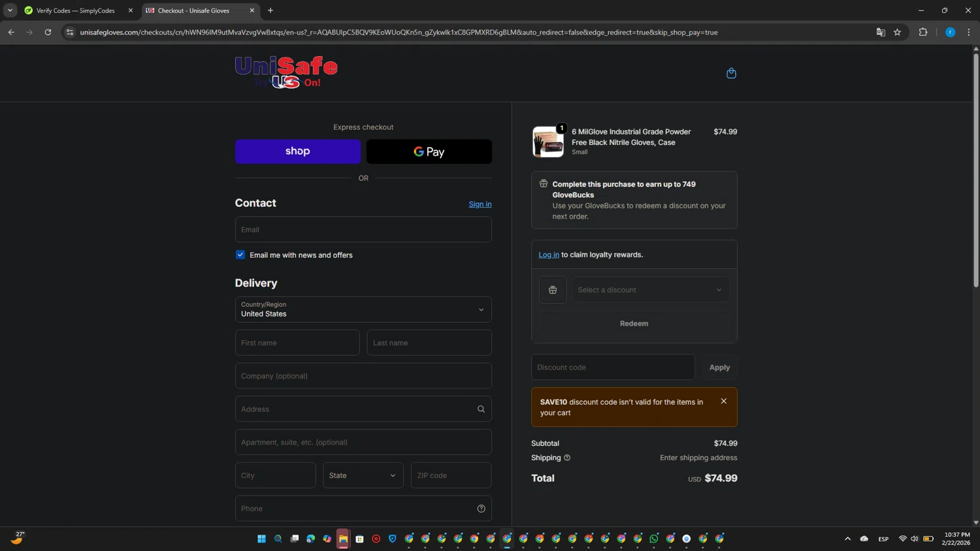Open Windows taskbar Search
This screenshot has height=551, width=980.
point(278,539)
